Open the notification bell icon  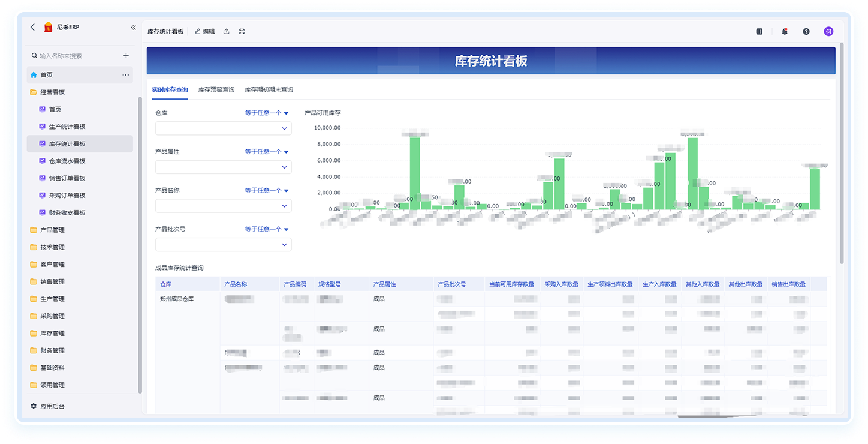[x=785, y=32]
